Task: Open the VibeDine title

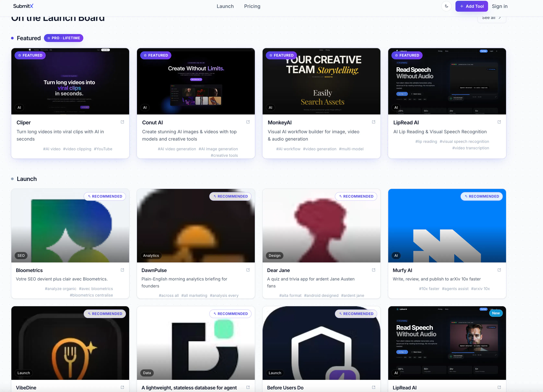Action: pyautogui.click(x=26, y=388)
